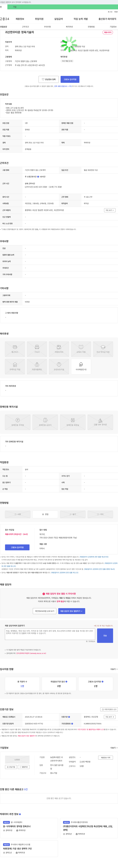Click the 전송 submit button

tap(105, 635)
